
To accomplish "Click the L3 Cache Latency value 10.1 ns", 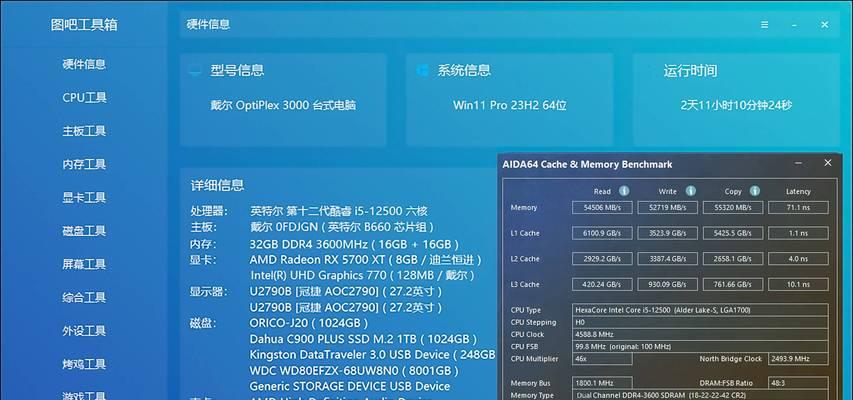I will coord(798,284).
